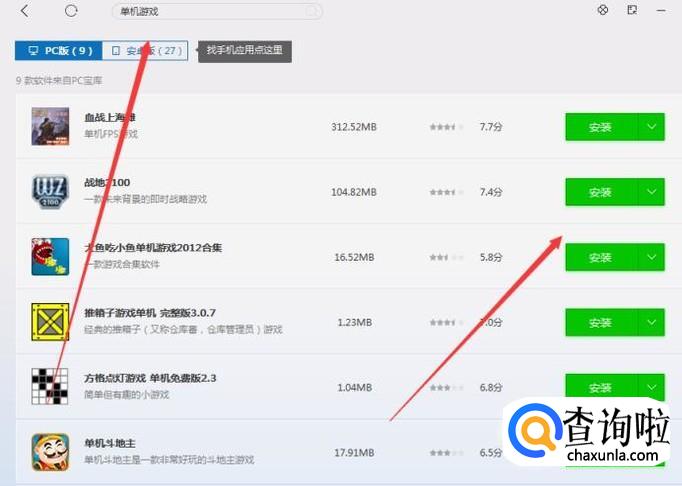Viewport: 682px width, 486px height.
Task: Install 血战上海滩 with 安装 button
Action: click(601, 127)
